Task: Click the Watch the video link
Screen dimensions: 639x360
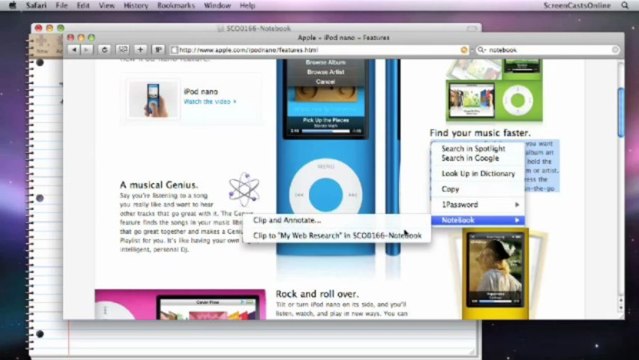Action: point(210,102)
